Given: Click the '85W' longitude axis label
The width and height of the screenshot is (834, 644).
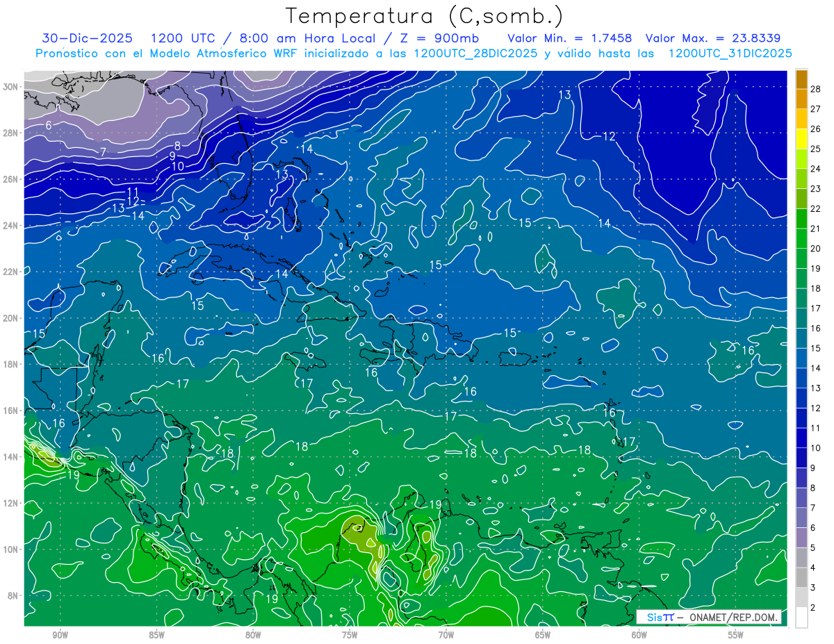Looking at the screenshot, I should tap(156, 635).
